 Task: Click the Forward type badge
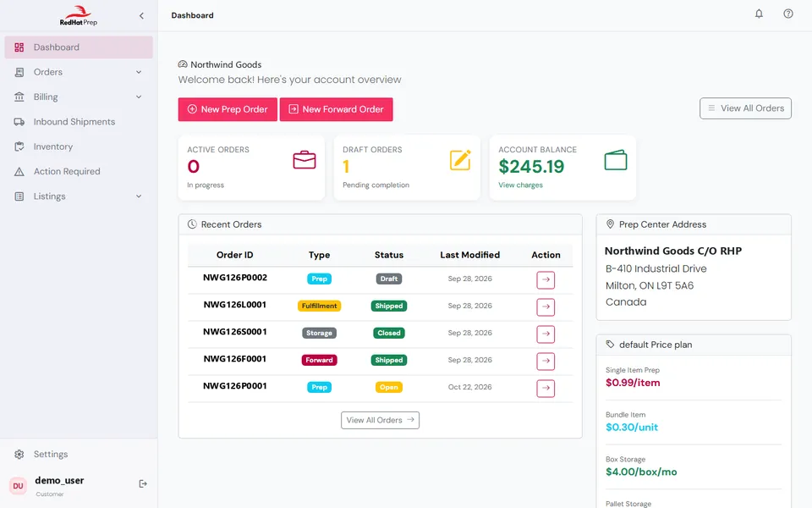(319, 360)
